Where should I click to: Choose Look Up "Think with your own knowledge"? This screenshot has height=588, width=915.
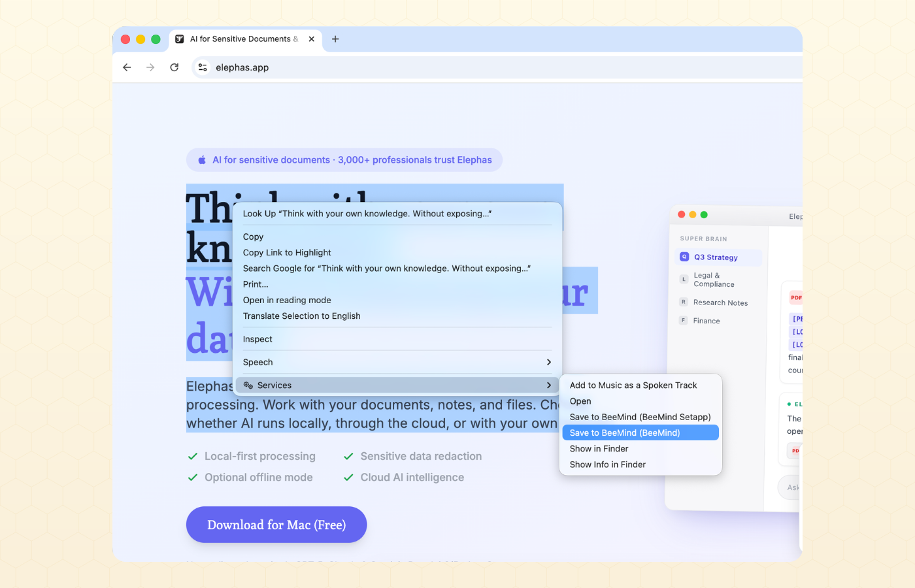[x=397, y=214]
